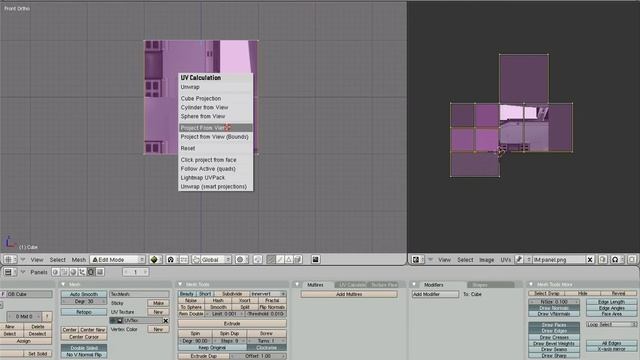Toggle Draw Seams option
The image size is (640, 360).
pyautogui.click(x=554, y=349)
